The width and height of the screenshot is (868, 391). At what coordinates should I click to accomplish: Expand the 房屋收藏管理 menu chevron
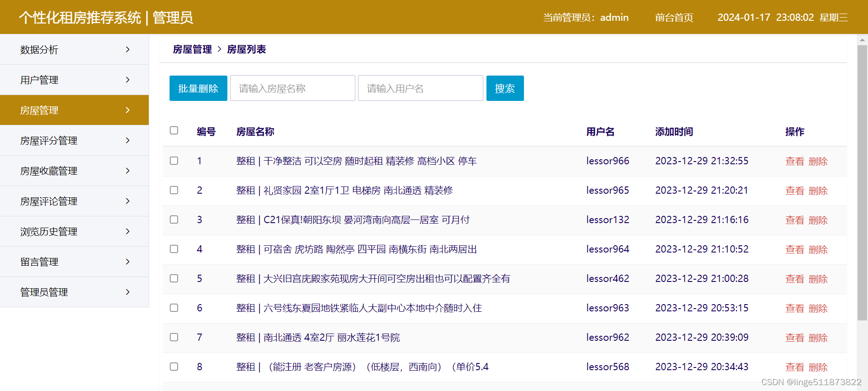(127, 171)
